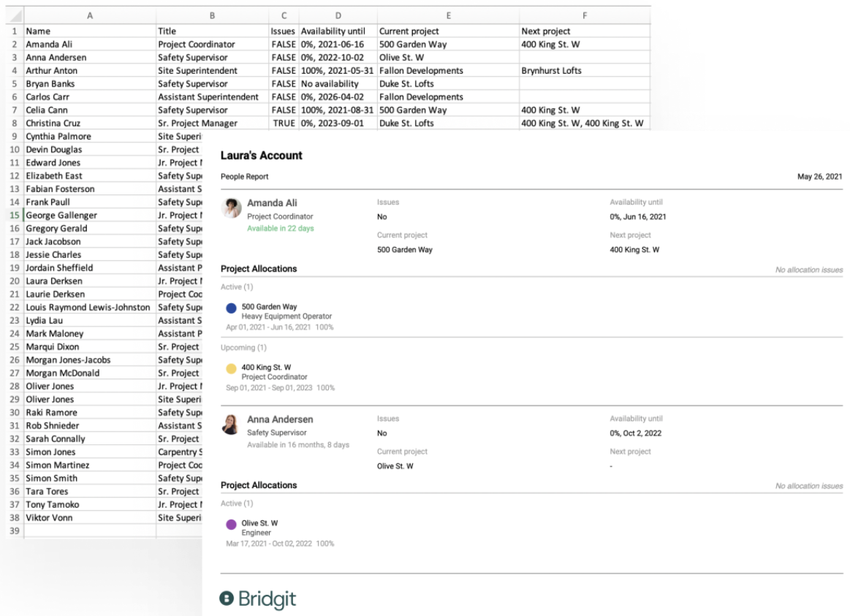850x616 pixels.
Task: Select the 'Cynthia Palmore' cell
Action: 90,137
